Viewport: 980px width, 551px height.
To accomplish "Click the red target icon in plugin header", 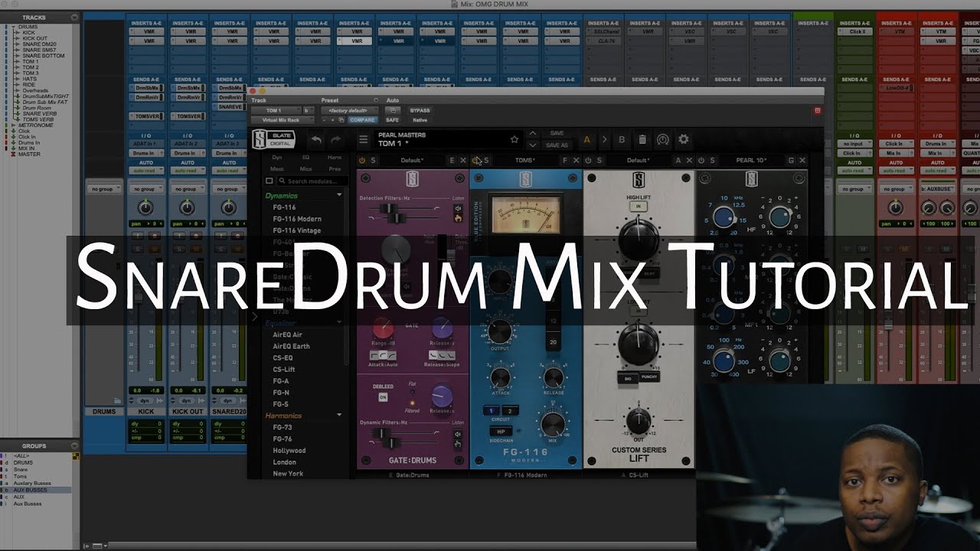I will click(817, 110).
